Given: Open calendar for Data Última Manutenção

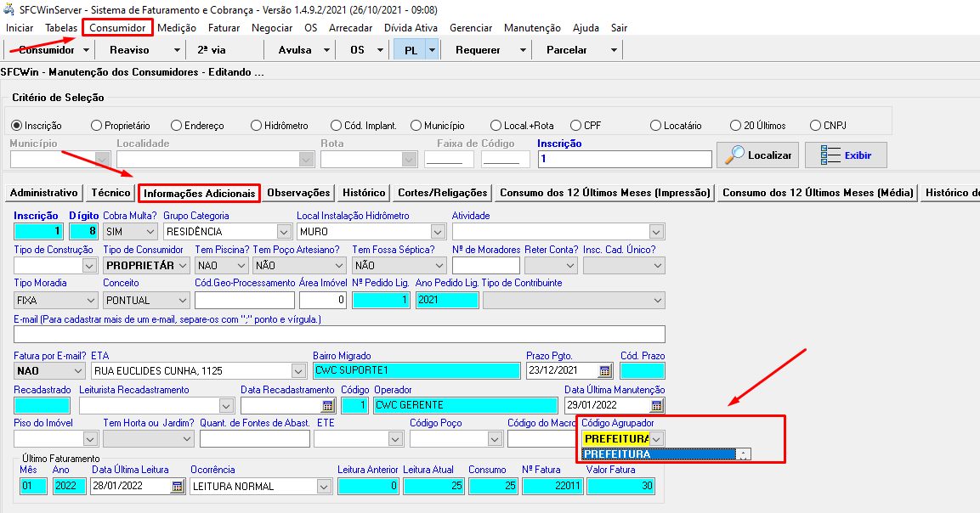Looking at the screenshot, I should [657, 406].
